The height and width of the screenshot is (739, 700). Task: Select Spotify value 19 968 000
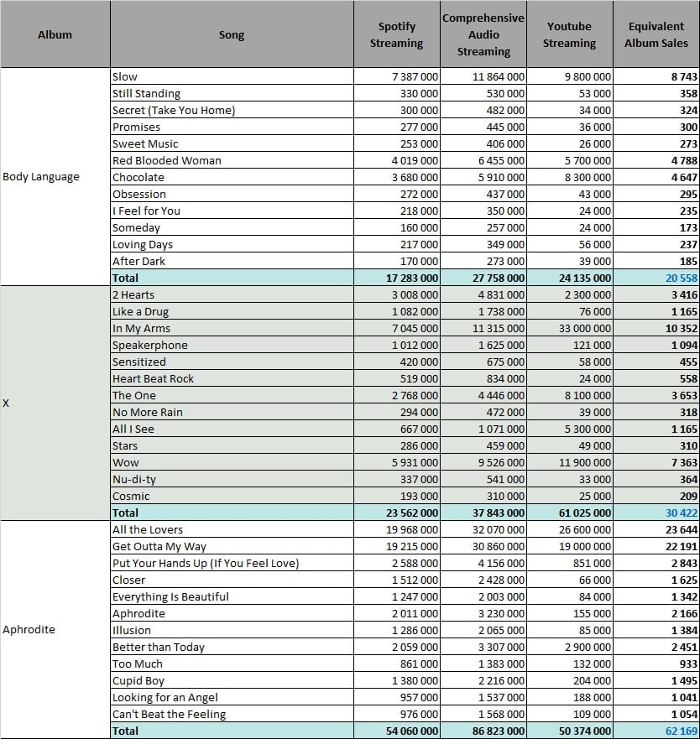click(397, 529)
